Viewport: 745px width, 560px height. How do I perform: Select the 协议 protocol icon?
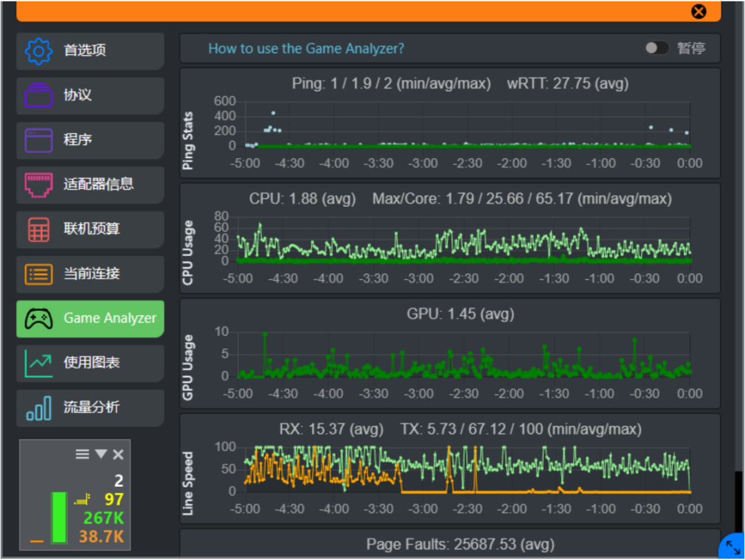39,95
